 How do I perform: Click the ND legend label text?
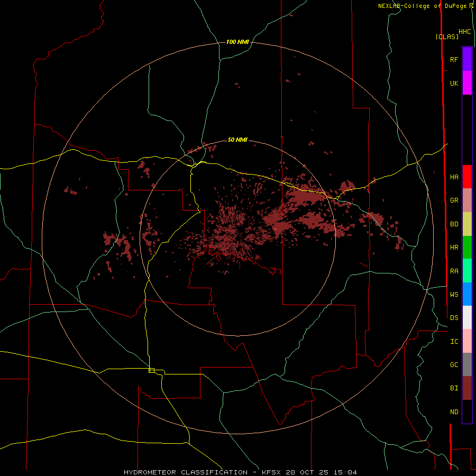pyautogui.click(x=454, y=412)
